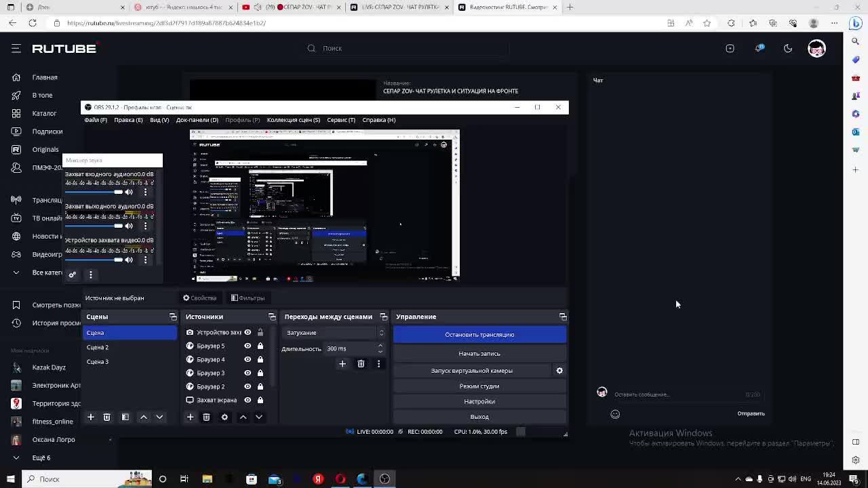Open the Затухание transition dropdown

tap(334, 333)
